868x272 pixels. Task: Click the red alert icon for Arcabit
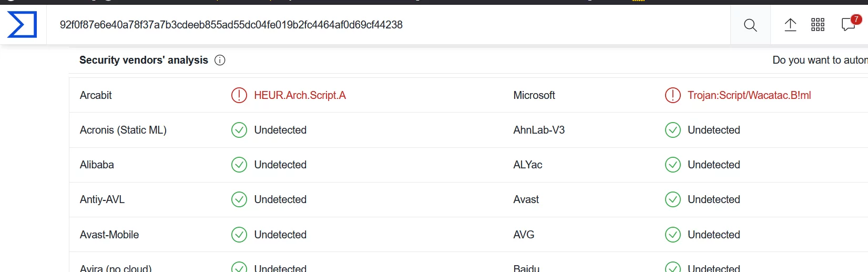[239, 95]
